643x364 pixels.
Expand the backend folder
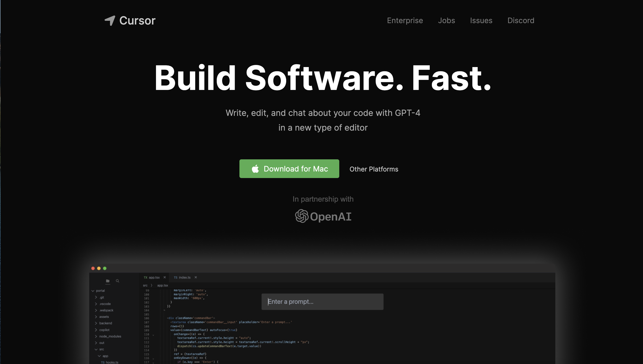pyautogui.click(x=96, y=323)
